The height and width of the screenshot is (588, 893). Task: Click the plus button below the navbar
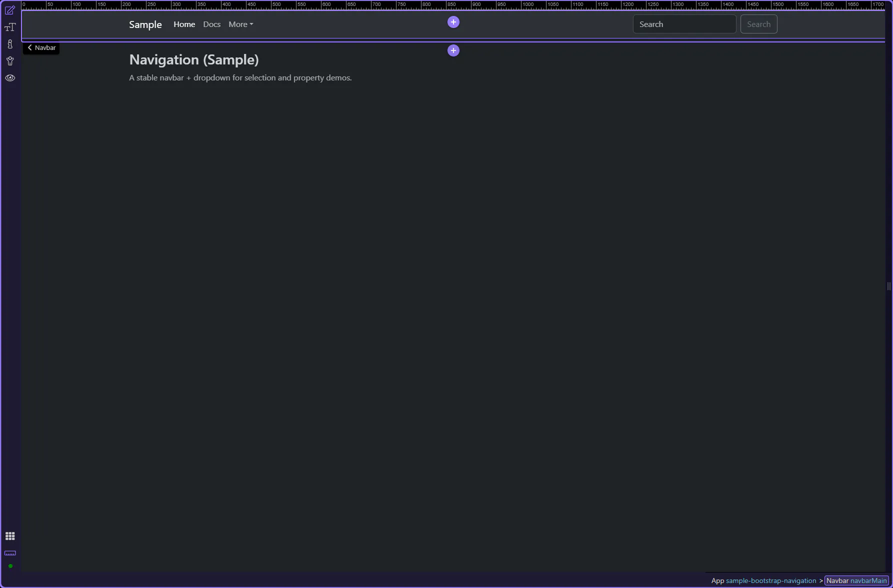click(453, 50)
